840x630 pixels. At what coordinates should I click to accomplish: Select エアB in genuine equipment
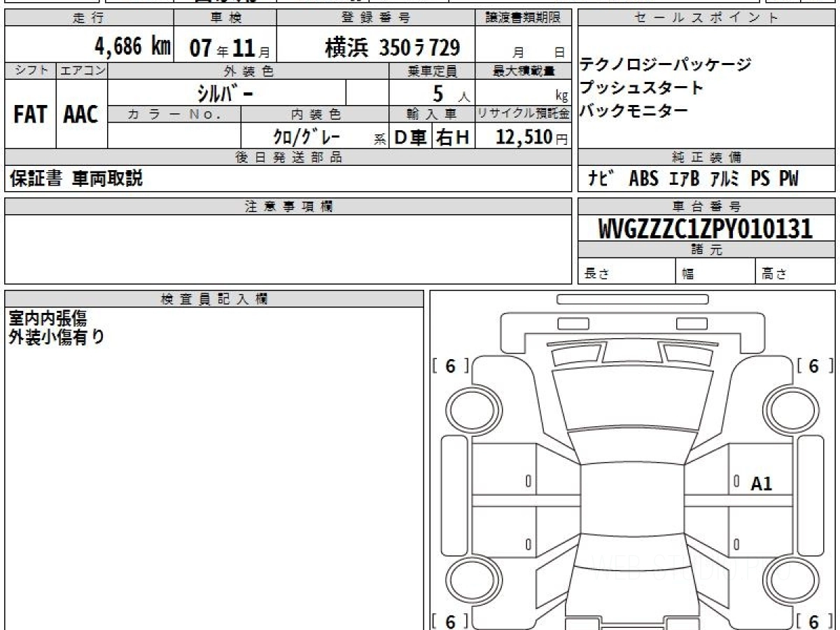684,179
